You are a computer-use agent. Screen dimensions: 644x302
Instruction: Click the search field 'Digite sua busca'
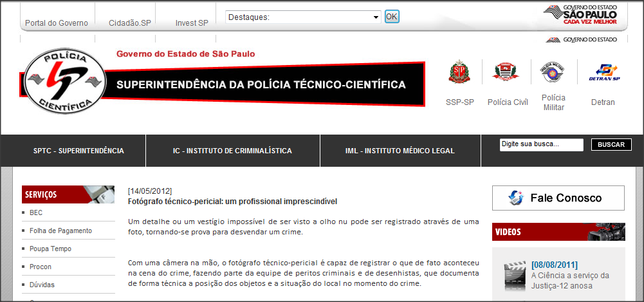[x=541, y=145]
